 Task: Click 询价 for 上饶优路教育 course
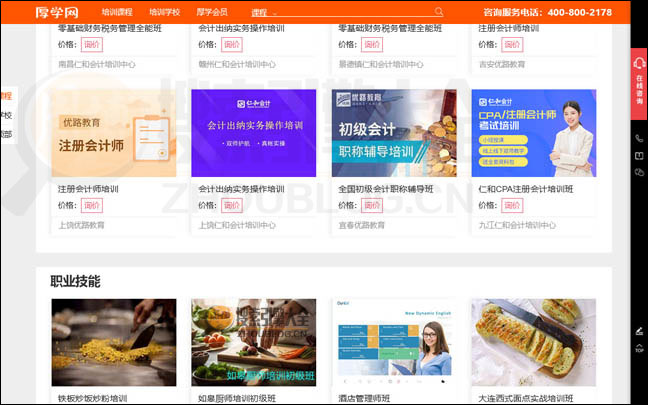92,205
